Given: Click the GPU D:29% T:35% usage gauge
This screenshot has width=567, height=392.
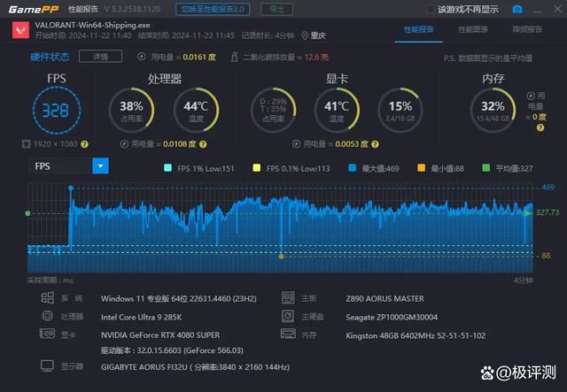Looking at the screenshot, I should click(274, 111).
